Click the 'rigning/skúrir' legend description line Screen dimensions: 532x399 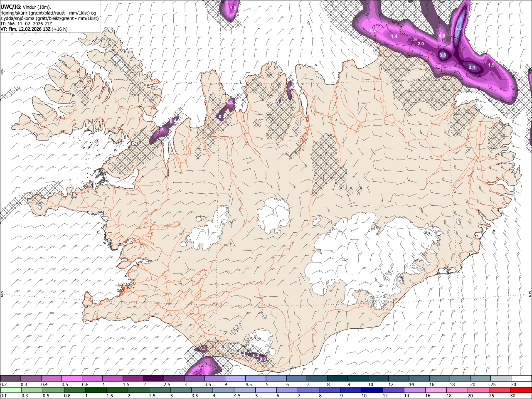pos(48,12)
